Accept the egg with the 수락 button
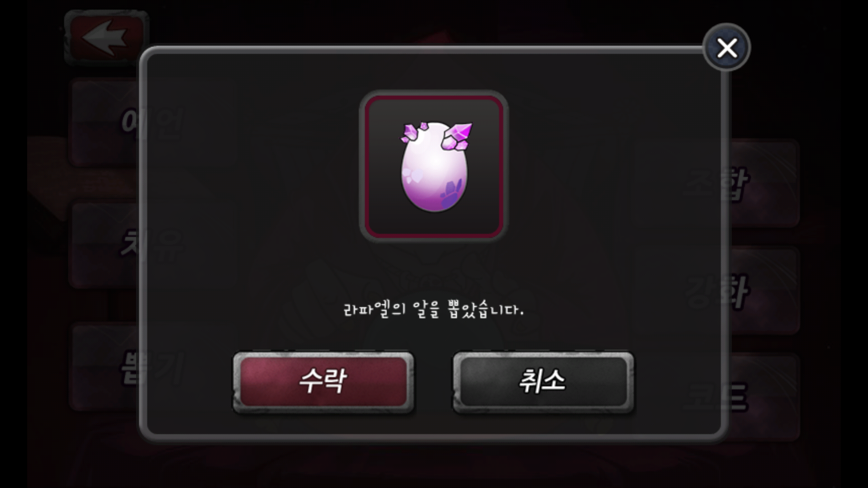The image size is (868, 488). tap(323, 382)
